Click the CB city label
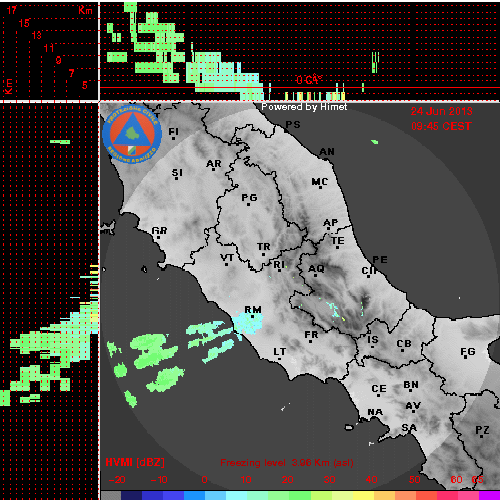Screen dimensions: 500x500 click(404, 344)
